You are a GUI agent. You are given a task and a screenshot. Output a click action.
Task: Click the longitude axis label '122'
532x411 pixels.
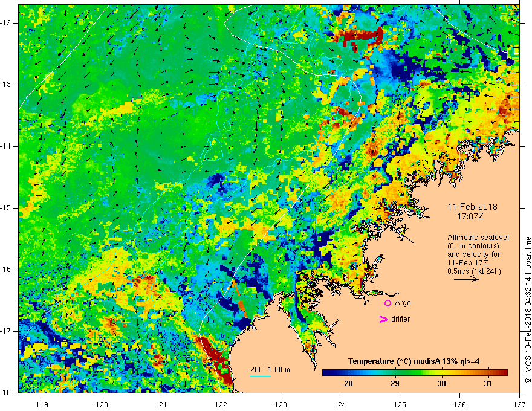tap(221, 404)
